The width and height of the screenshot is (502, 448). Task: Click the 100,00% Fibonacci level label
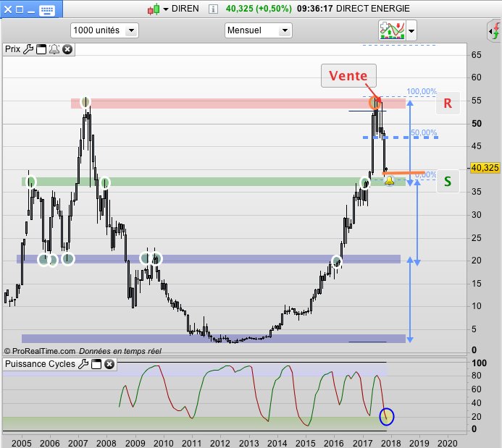click(x=422, y=91)
